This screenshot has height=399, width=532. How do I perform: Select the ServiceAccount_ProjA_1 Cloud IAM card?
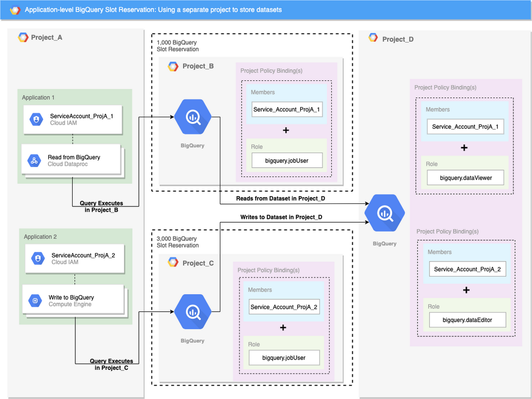point(73,119)
